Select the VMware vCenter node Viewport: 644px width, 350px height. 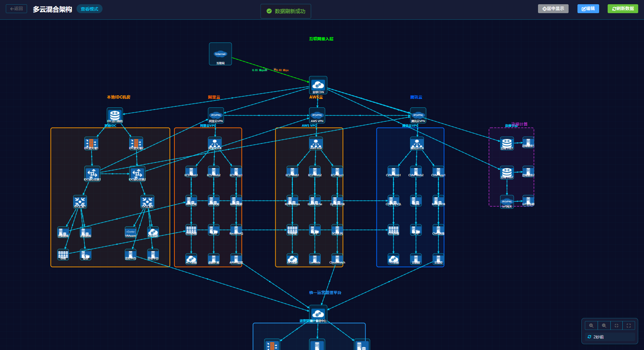[131, 232]
